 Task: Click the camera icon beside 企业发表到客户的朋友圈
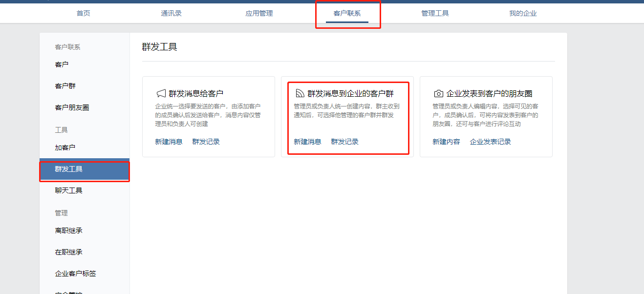point(439,93)
